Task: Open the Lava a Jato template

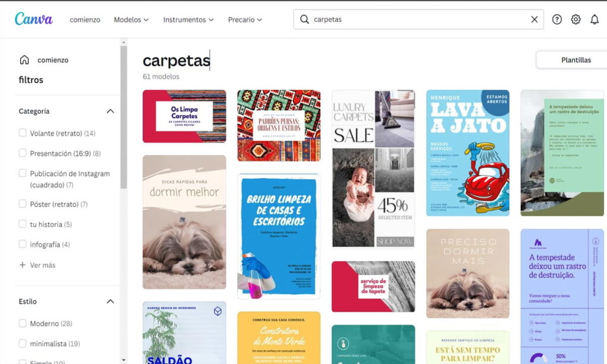Action: click(468, 153)
